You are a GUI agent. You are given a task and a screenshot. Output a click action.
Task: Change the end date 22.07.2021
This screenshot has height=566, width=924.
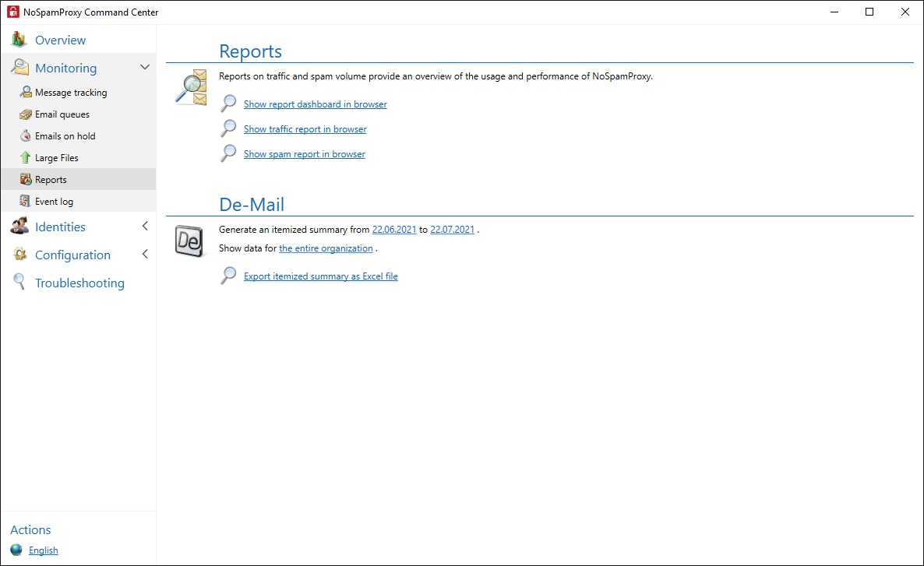click(452, 229)
